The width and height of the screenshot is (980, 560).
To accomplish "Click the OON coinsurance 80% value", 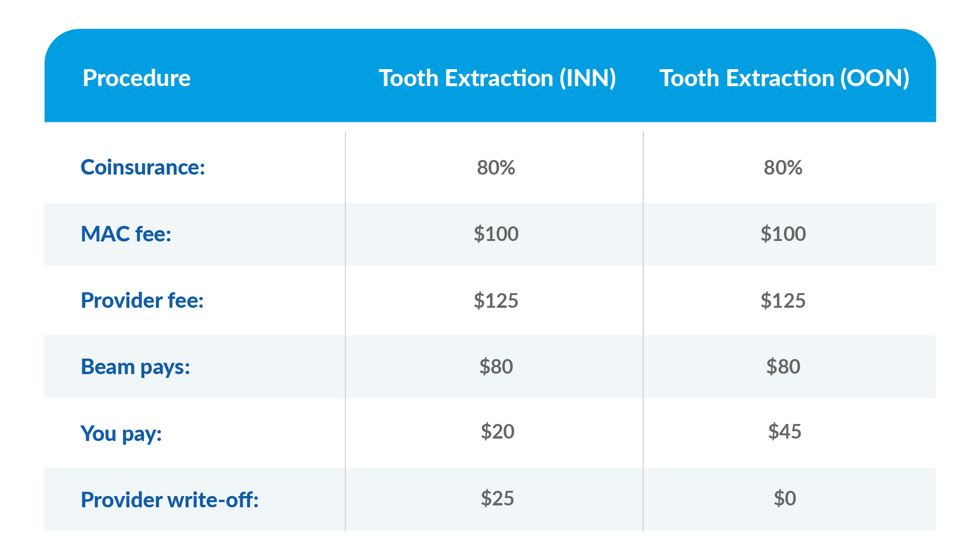I will tap(782, 168).
